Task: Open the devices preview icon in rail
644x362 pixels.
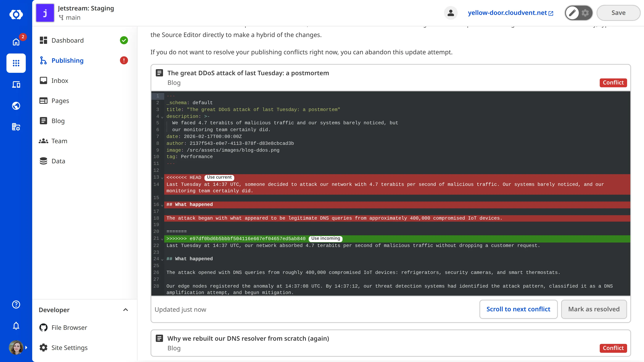Action: click(16, 84)
